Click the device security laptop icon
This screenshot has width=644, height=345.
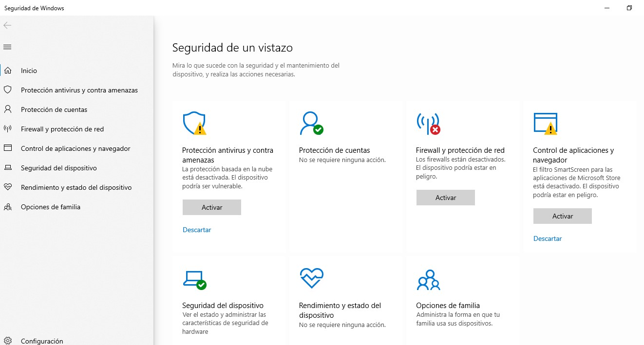coord(194,279)
